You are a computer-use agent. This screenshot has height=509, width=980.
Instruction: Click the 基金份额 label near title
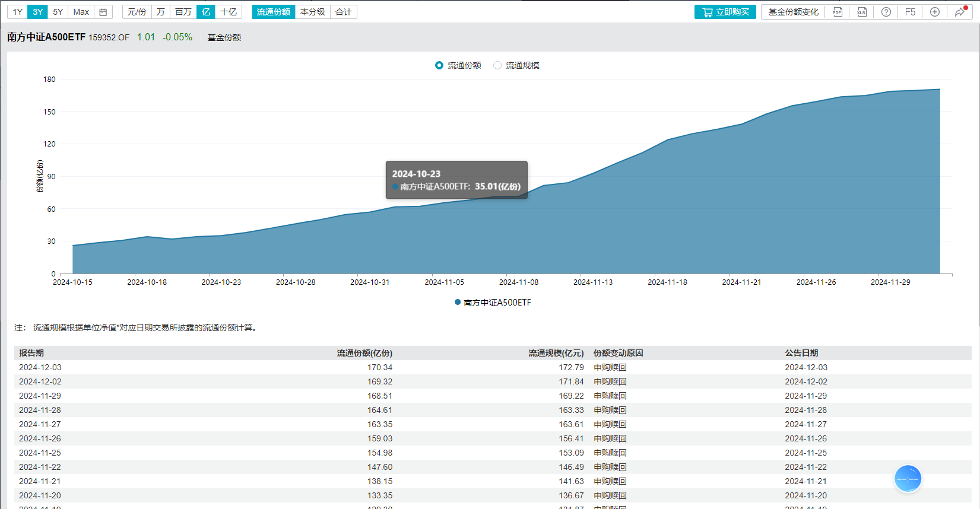[224, 37]
